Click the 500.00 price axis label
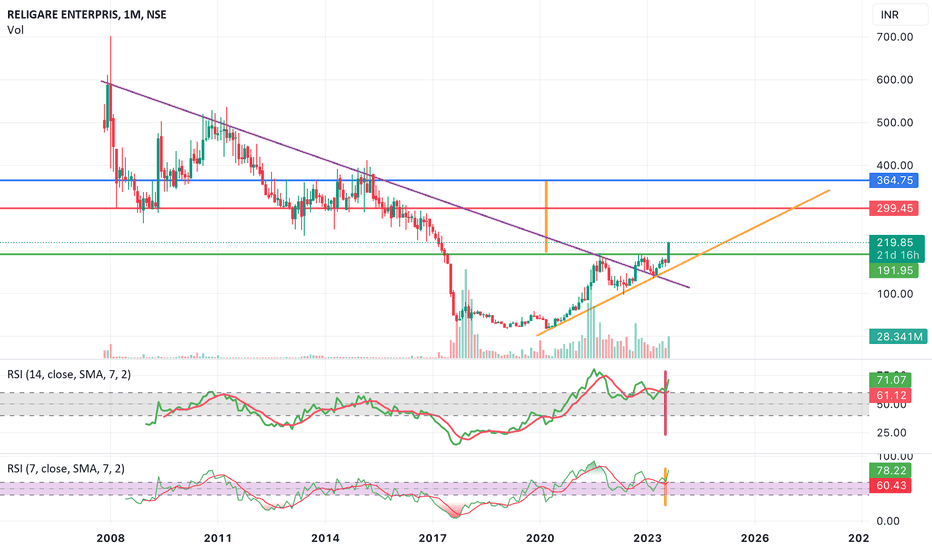This screenshot has width=932, height=550. (895, 122)
